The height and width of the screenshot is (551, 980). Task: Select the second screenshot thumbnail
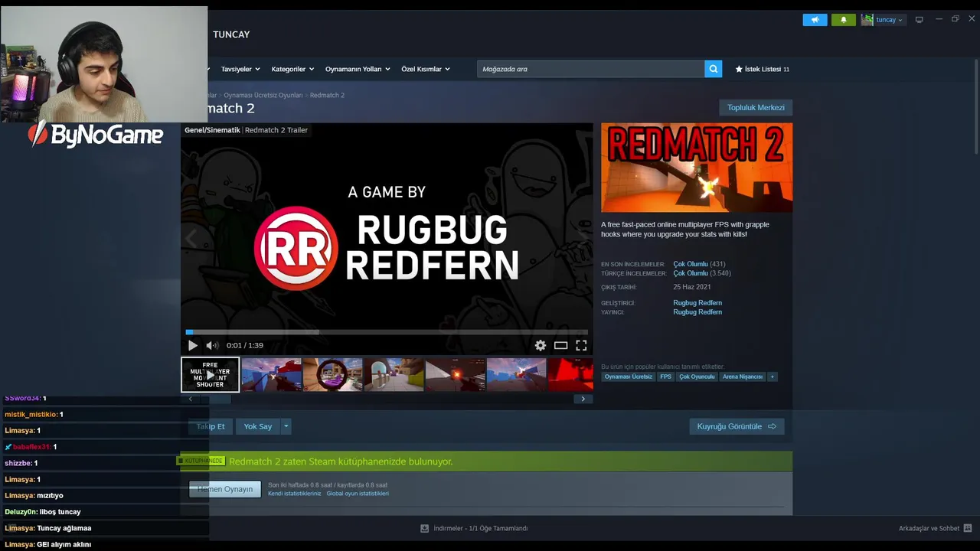tap(271, 375)
